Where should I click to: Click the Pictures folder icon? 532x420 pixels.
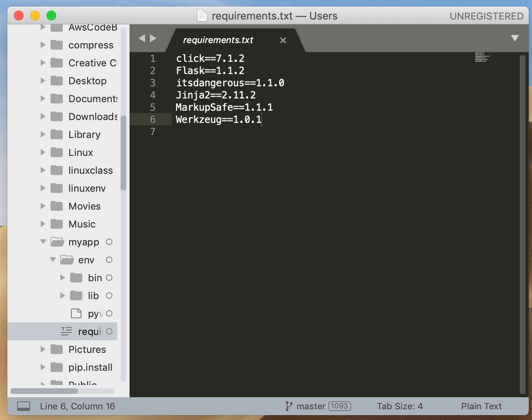tap(57, 349)
